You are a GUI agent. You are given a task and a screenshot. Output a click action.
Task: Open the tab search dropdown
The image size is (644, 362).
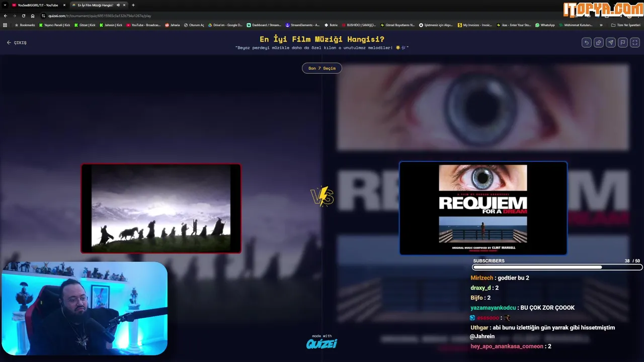click(5, 5)
